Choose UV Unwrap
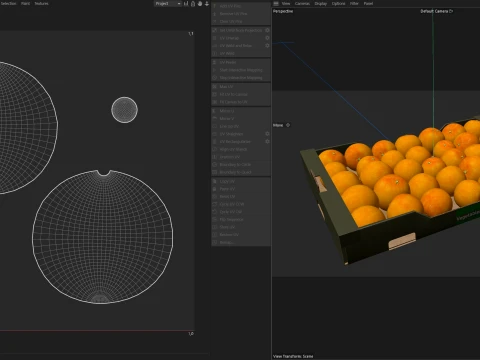This screenshot has height=360, width=480. coord(238,38)
